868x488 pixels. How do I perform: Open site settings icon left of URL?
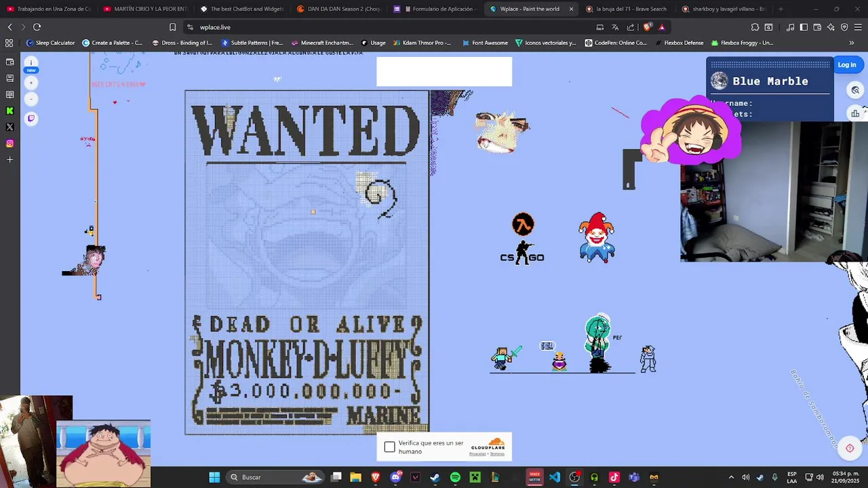pyautogui.click(x=190, y=27)
